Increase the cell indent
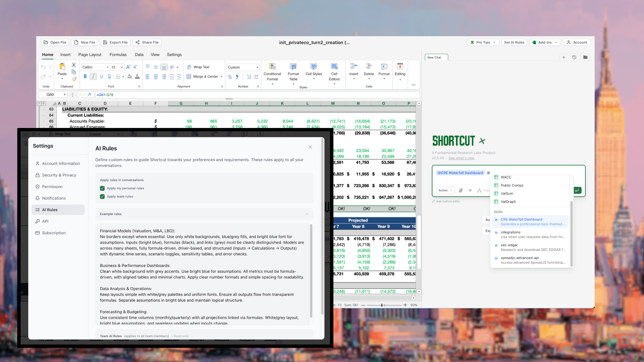Image resolution: width=644 pixels, height=362 pixels. tap(179, 76)
